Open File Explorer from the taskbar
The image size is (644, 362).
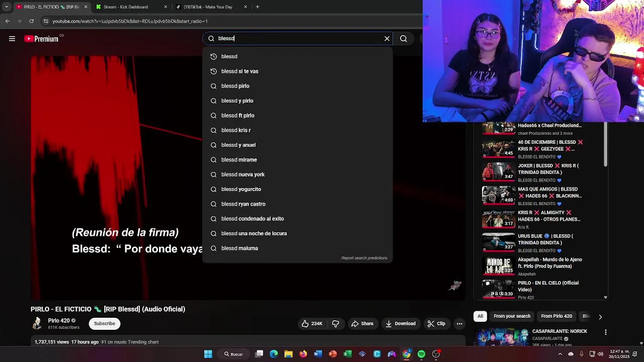click(288, 354)
